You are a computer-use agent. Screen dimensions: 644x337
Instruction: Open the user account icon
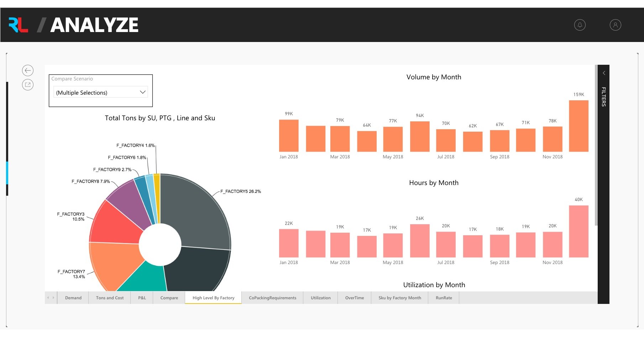(x=615, y=25)
